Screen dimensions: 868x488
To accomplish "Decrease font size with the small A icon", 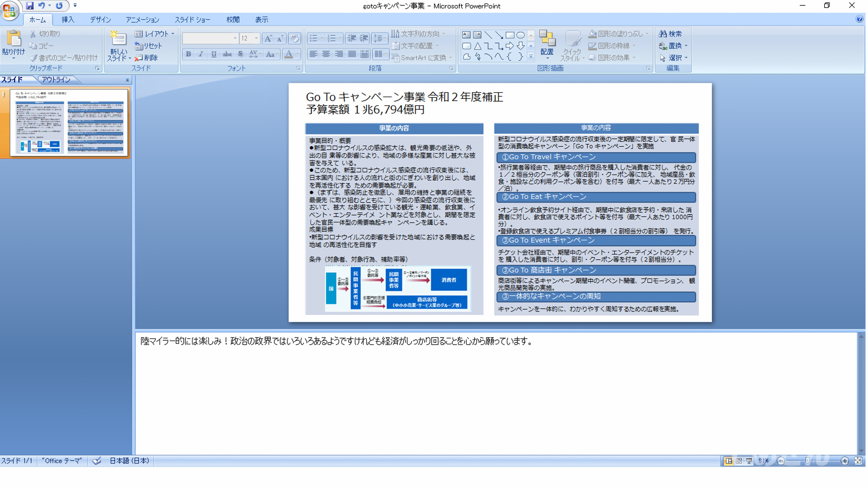I will 279,38.
